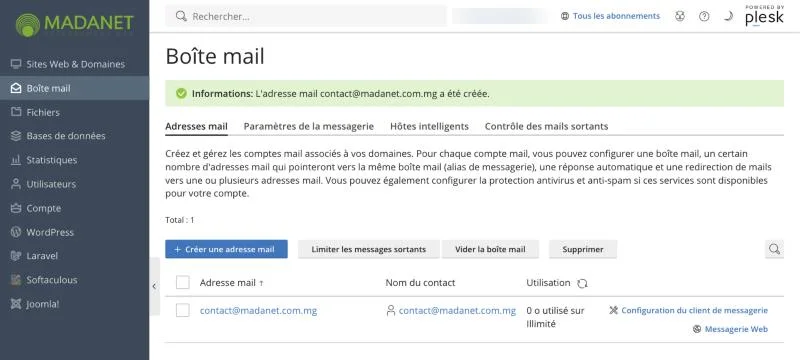The height and width of the screenshot is (360, 800).
Task: Click the Utilisateurs person icon
Action: pyautogui.click(x=16, y=184)
